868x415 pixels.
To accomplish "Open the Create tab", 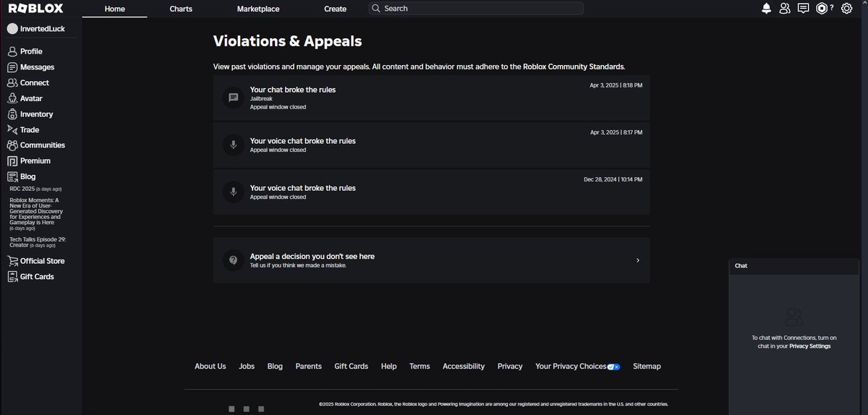I will click(335, 9).
